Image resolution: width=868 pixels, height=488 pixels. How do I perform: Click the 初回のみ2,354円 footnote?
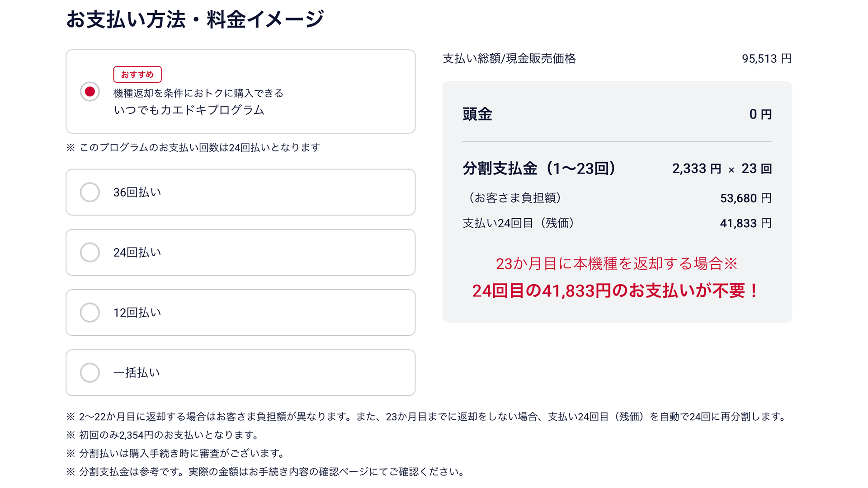(x=169, y=435)
